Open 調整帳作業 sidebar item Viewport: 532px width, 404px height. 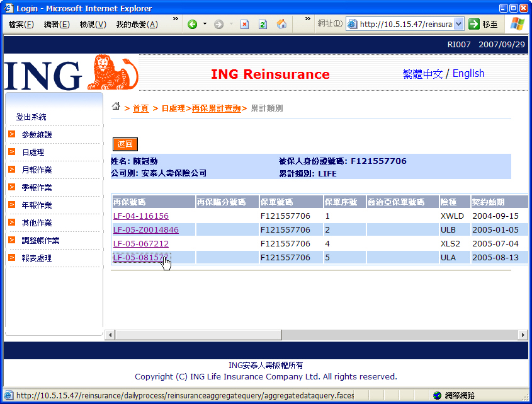pyautogui.click(x=40, y=241)
